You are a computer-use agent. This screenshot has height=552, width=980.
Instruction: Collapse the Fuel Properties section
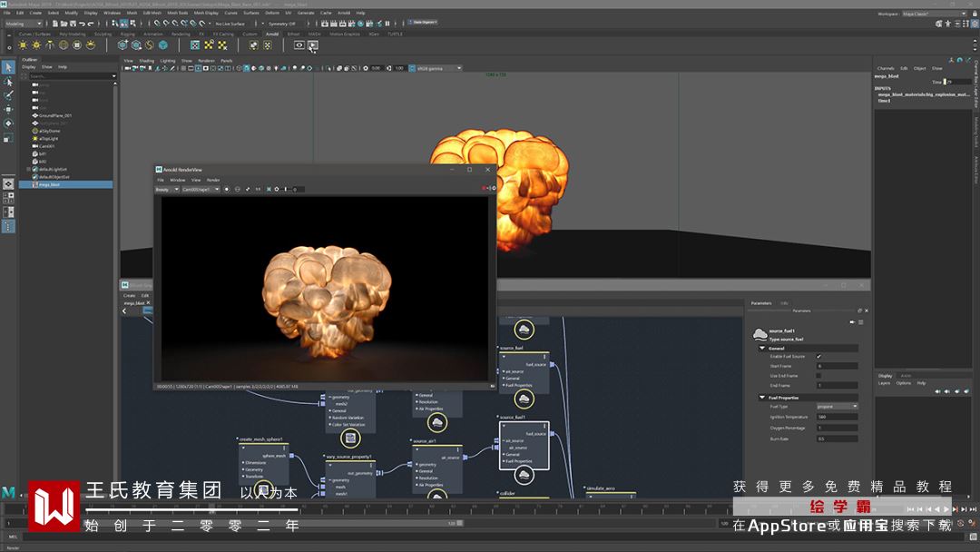pos(763,397)
